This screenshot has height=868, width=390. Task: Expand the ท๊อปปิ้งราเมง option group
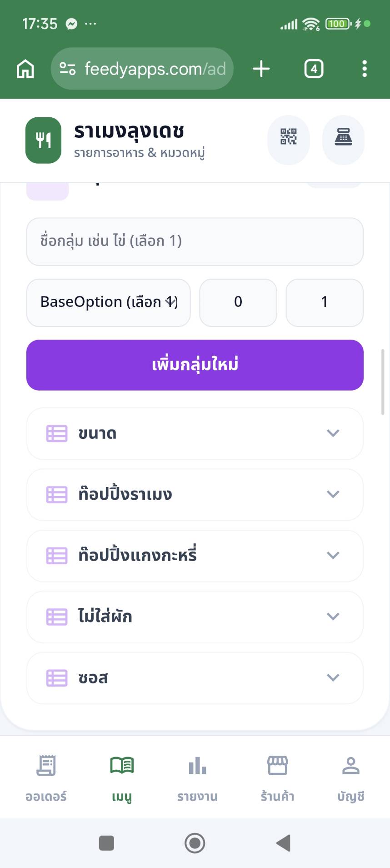tap(333, 494)
